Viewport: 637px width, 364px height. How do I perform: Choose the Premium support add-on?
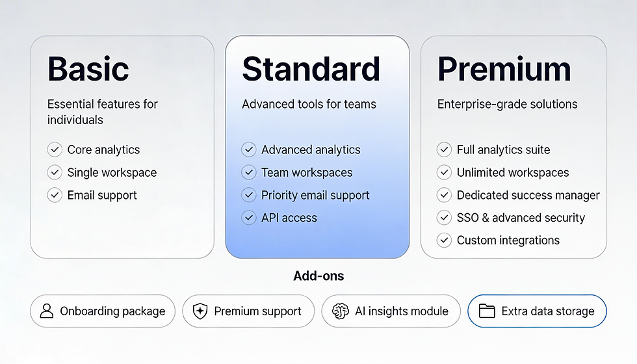point(248,311)
